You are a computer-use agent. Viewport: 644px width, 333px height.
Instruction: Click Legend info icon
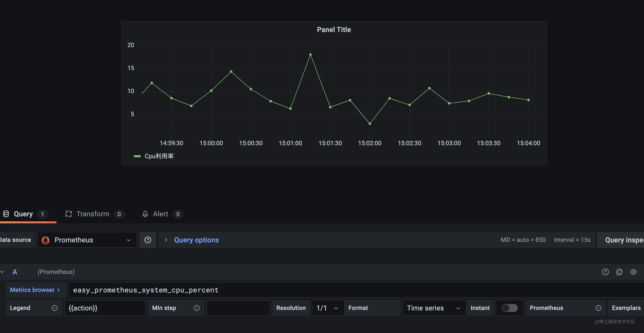point(55,308)
